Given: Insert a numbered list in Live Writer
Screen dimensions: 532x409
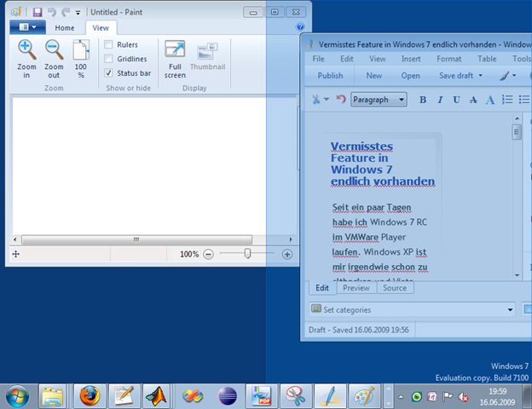Looking at the screenshot, I should (x=507, y=100).
